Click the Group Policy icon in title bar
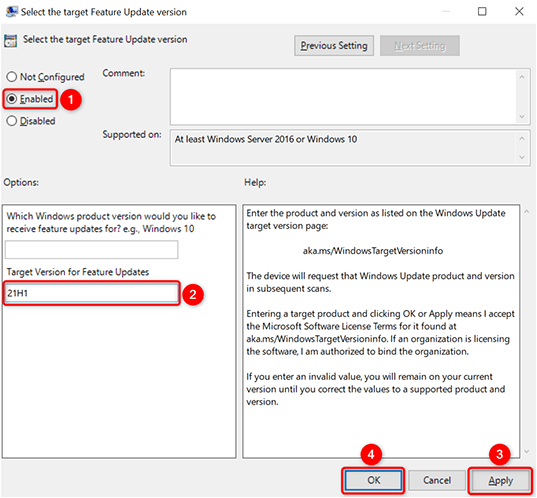This screenshot has width=537, height=498. (11, 12)
